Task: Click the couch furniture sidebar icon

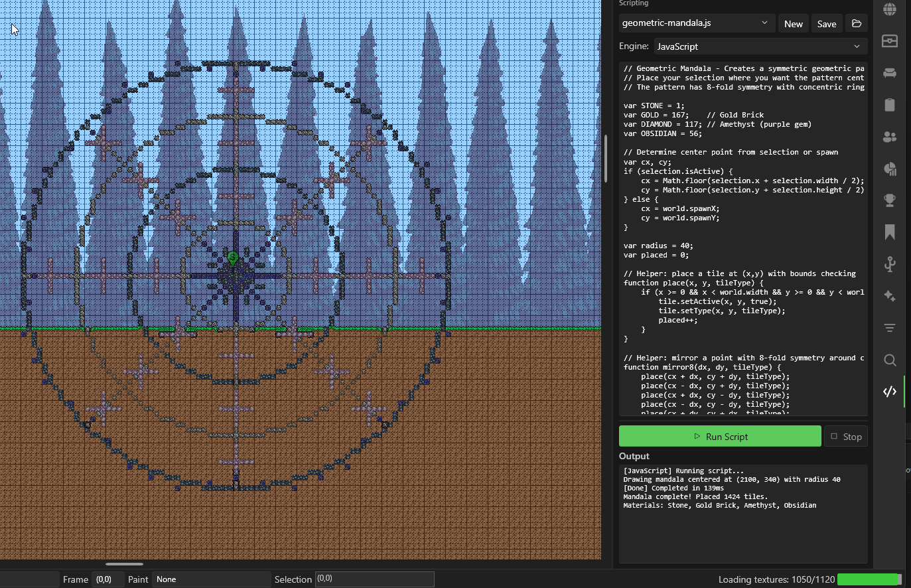Action: [x=890, y=73]
